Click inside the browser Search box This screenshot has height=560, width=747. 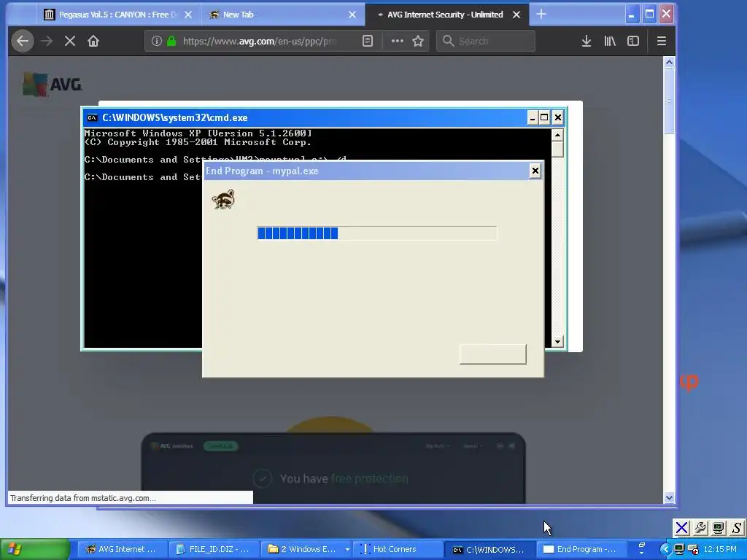(486, 41)
